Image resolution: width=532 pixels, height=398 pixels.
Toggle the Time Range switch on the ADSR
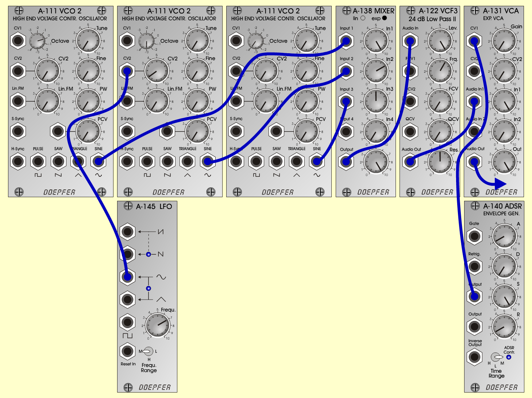click(x=496, y=357)
